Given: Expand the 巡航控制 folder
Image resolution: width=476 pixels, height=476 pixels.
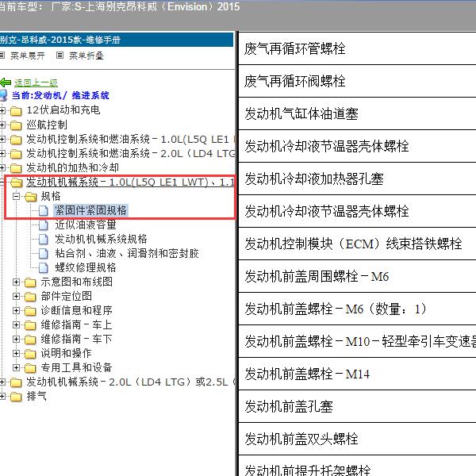Looking at the screenshot, I should click(2, 125).
